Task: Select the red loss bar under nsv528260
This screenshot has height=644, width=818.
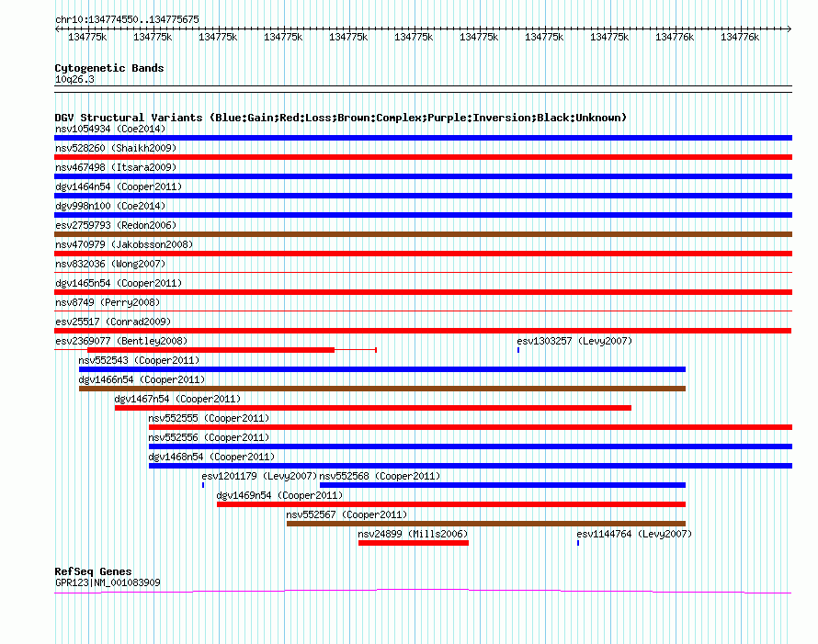Action: click(x=423, y=157)
